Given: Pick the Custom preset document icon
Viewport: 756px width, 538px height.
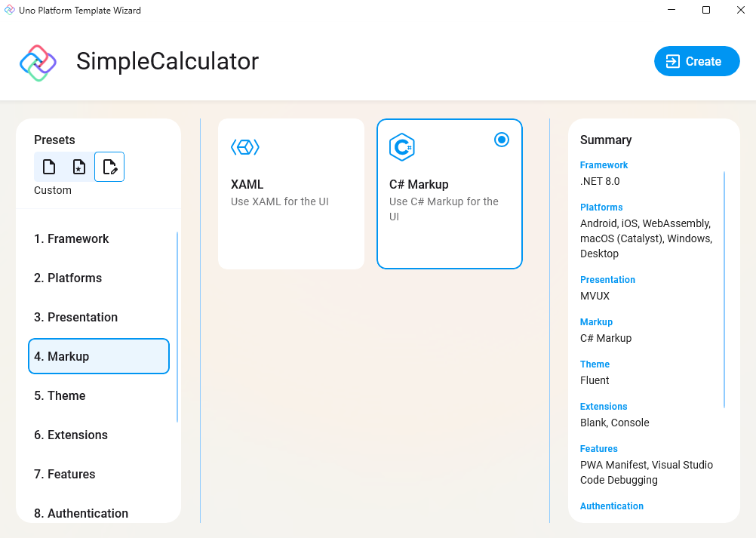Looking at the screenshot, I should [x=109, y=167].
